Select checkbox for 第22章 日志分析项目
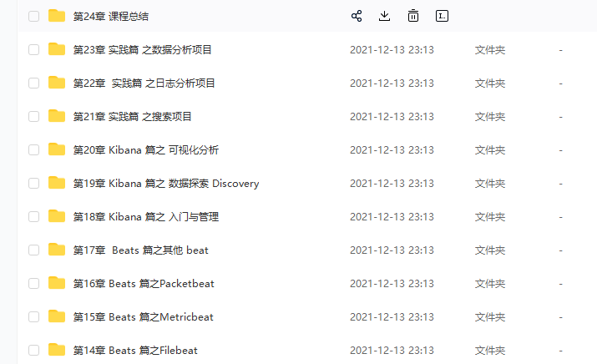The height and width of the screenshot is (364, 597). pos(34,83)
